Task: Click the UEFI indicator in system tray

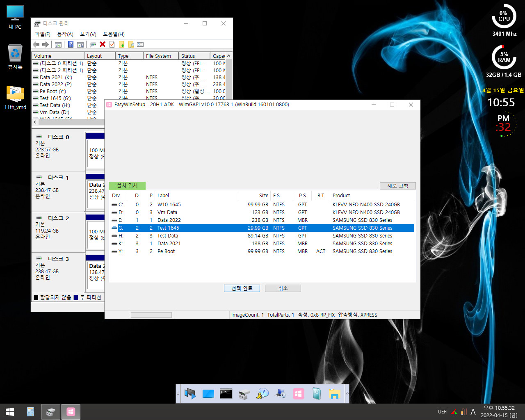Action: (x=443, y=412)
